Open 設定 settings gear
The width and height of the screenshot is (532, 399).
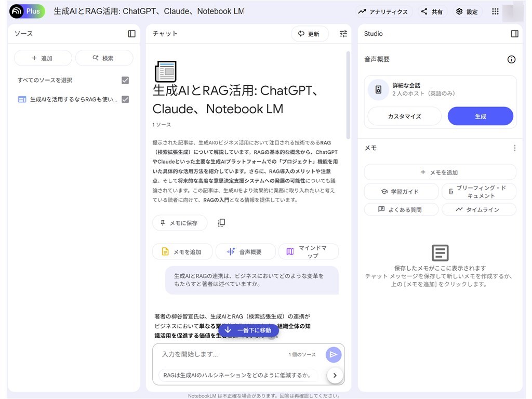pyautogui.click(x=467, y=11)
